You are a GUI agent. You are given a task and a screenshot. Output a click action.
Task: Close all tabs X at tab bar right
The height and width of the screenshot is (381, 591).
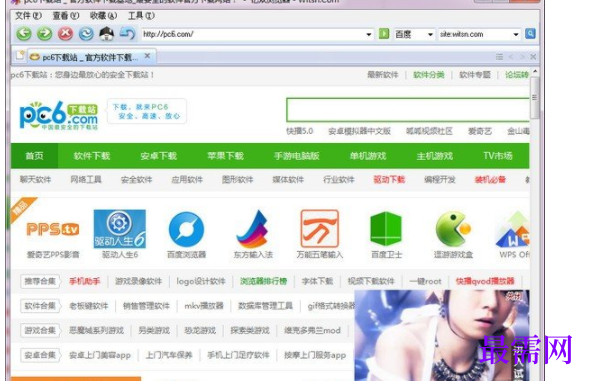coord(533,57)
